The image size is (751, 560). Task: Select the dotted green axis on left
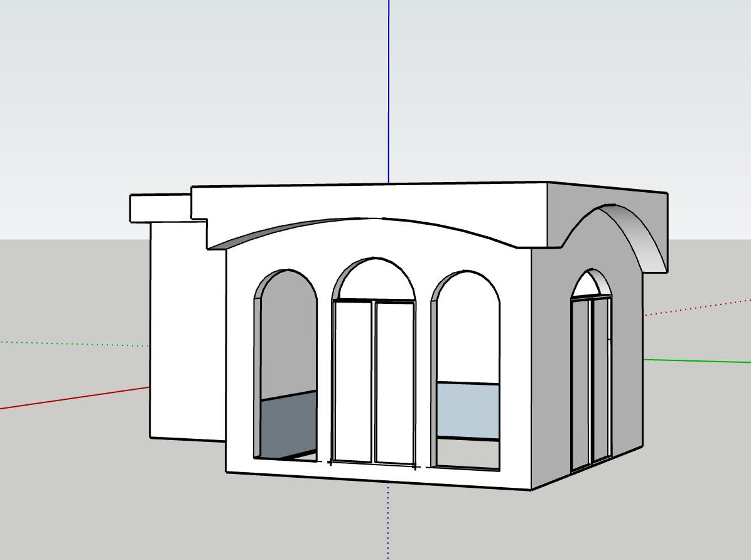(x=75, y=343)
